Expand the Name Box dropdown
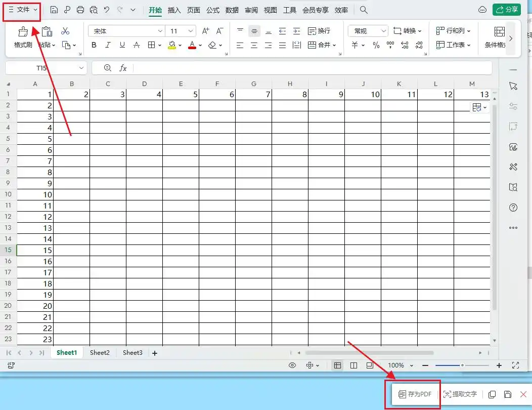 tap(81, 68)
